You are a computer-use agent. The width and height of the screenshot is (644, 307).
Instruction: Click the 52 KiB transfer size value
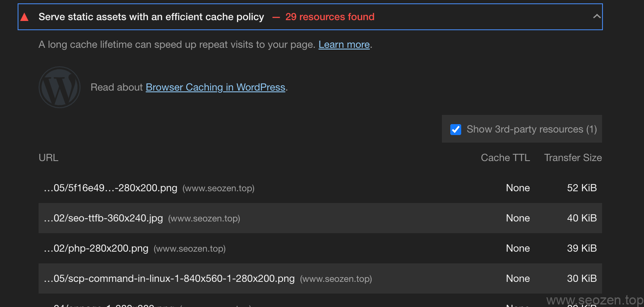pos(582,188)
